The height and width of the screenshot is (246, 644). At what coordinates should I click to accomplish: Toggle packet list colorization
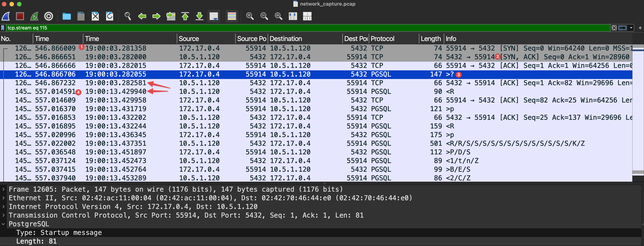232,16
